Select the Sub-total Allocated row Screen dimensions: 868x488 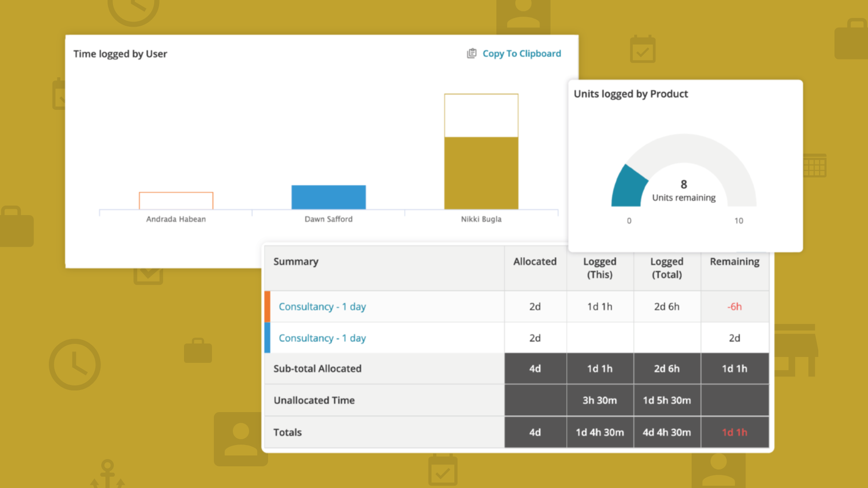pos(317,368)
